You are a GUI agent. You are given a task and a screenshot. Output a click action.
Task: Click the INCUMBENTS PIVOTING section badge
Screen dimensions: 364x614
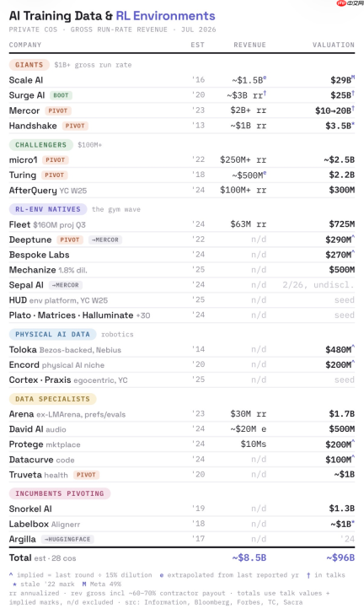coord(60,493)
